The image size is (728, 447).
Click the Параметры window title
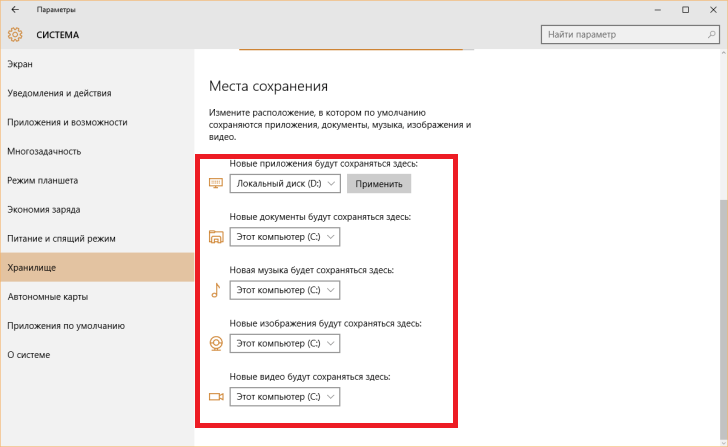click(x=56, y=9)
